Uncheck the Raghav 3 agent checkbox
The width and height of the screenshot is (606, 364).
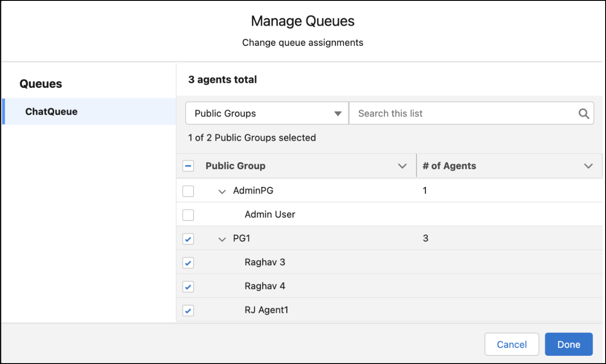pyautogui.click(x=188, y=262)
